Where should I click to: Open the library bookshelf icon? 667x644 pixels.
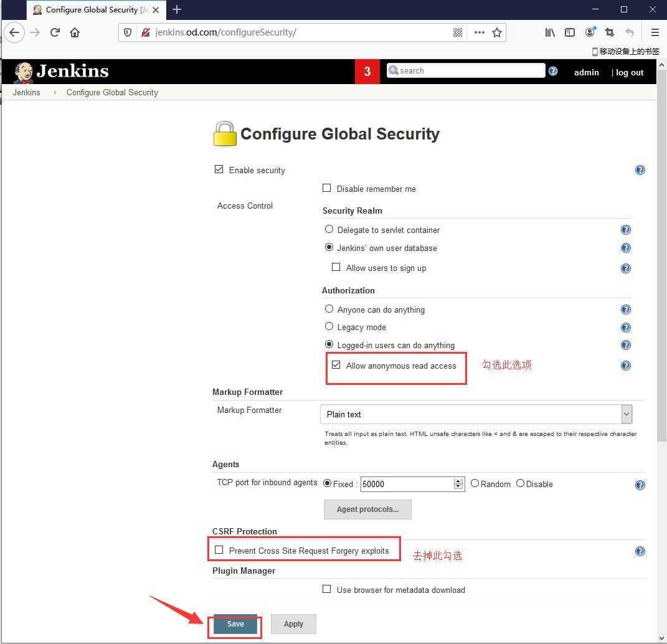click(x=549, y=32)
